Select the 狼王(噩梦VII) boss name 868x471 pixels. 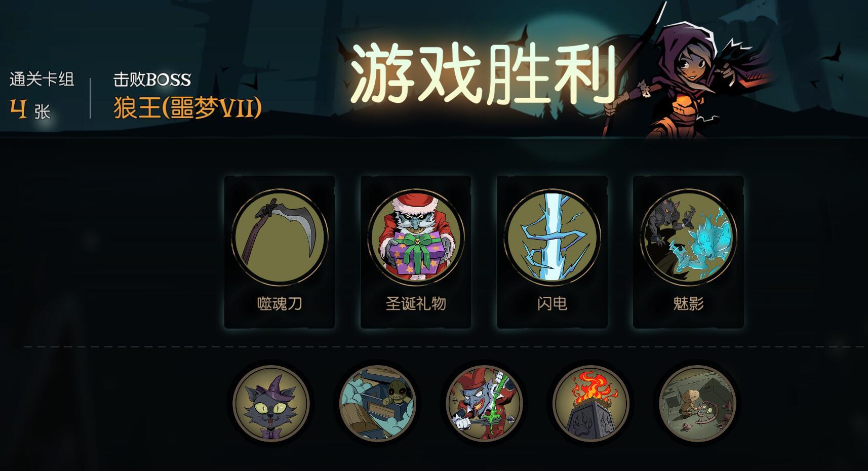tap(187, 108)
